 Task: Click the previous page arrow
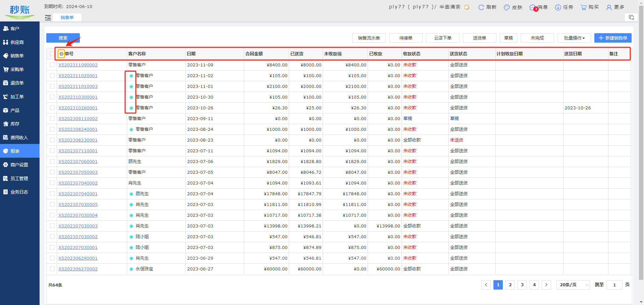(x=486, y=285)
